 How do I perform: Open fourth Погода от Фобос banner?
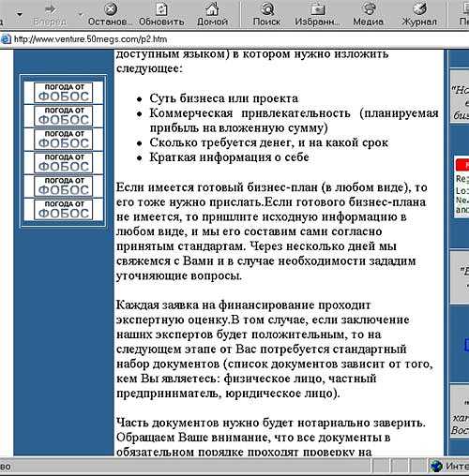pos(64,163)
